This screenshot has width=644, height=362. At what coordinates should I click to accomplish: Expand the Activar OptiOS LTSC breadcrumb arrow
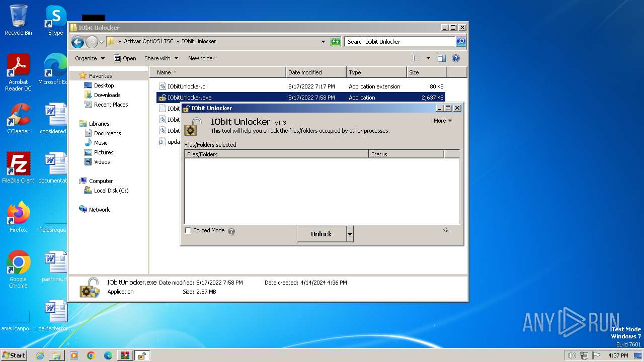178,42
